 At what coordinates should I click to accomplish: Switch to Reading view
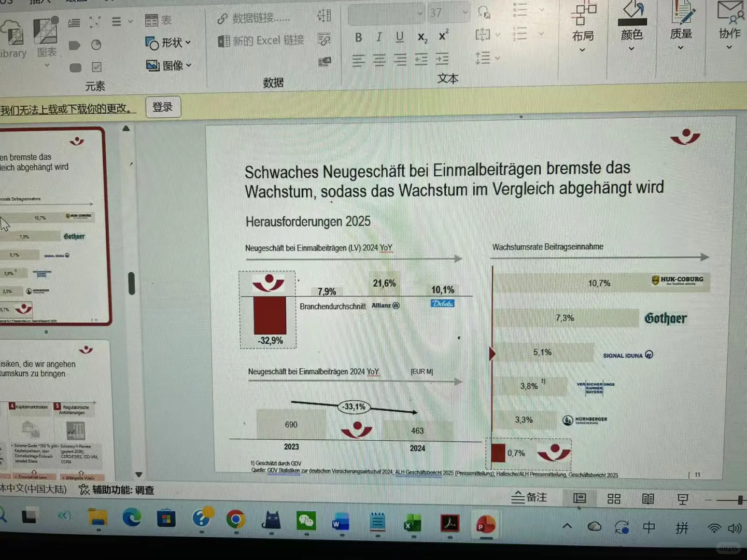[x=648, y=499]
